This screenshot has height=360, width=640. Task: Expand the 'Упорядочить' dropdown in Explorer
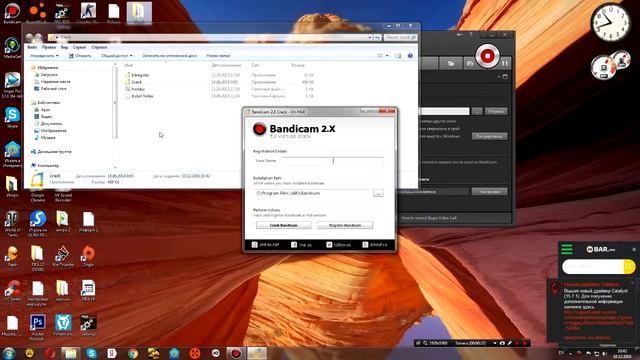coord(44,56)
